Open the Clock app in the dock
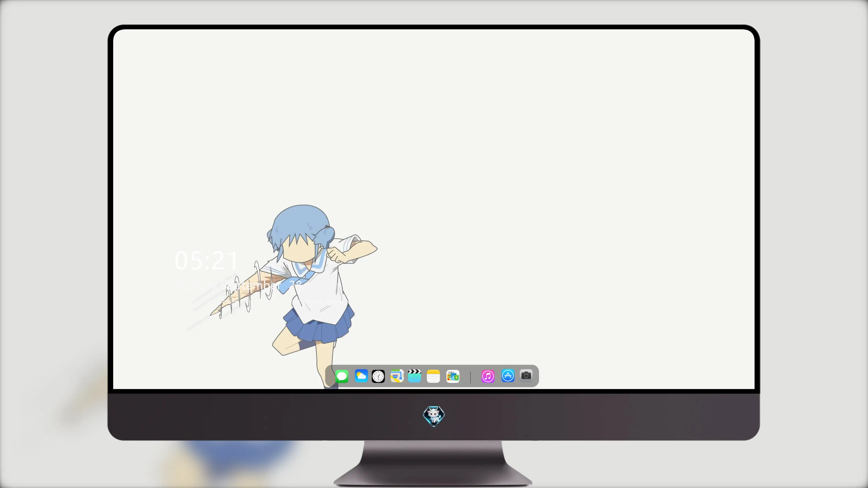Screen dimensions: 868x488 (x=378, y=376)
